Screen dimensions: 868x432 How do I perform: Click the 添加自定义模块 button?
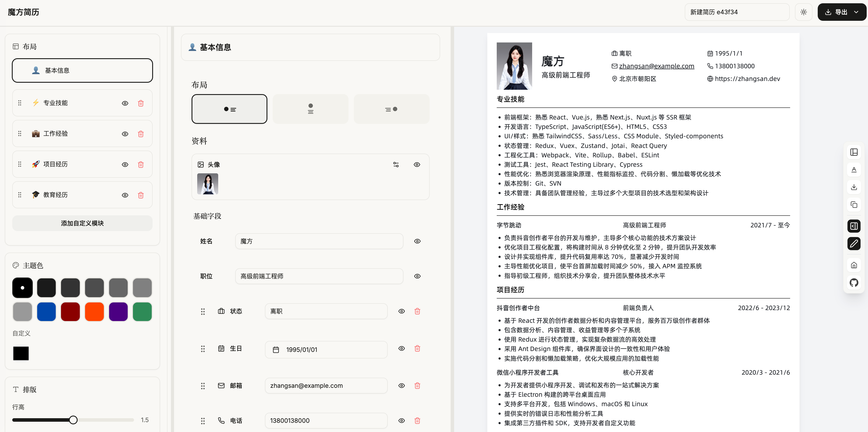click(82, 223)
